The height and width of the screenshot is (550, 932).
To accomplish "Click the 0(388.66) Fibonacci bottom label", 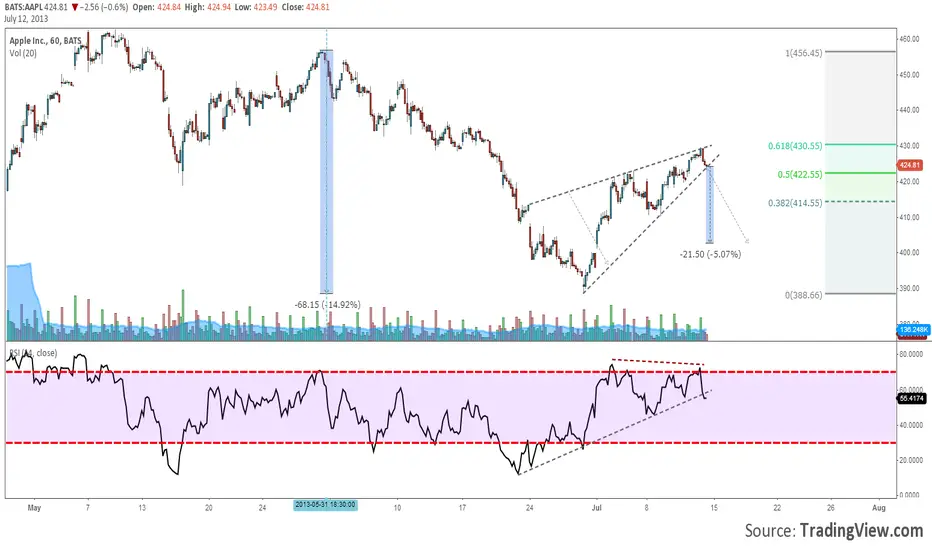I will (x=804, y=295).
